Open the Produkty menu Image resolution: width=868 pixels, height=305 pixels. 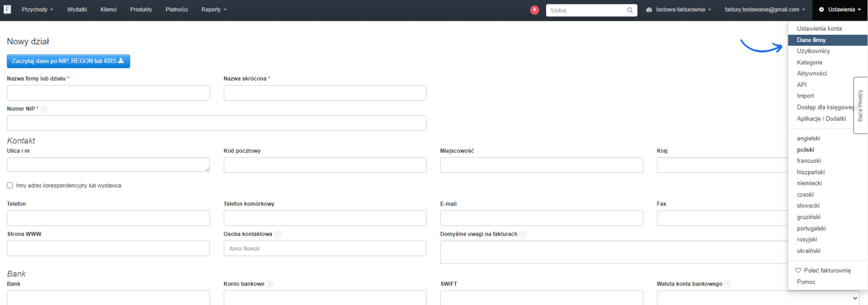click(x=141, y=10)
